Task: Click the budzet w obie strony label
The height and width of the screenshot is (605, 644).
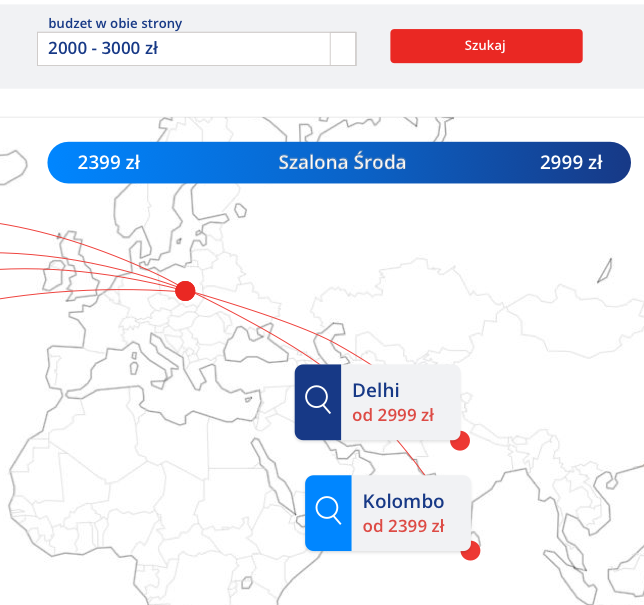Action: (115, 23)
